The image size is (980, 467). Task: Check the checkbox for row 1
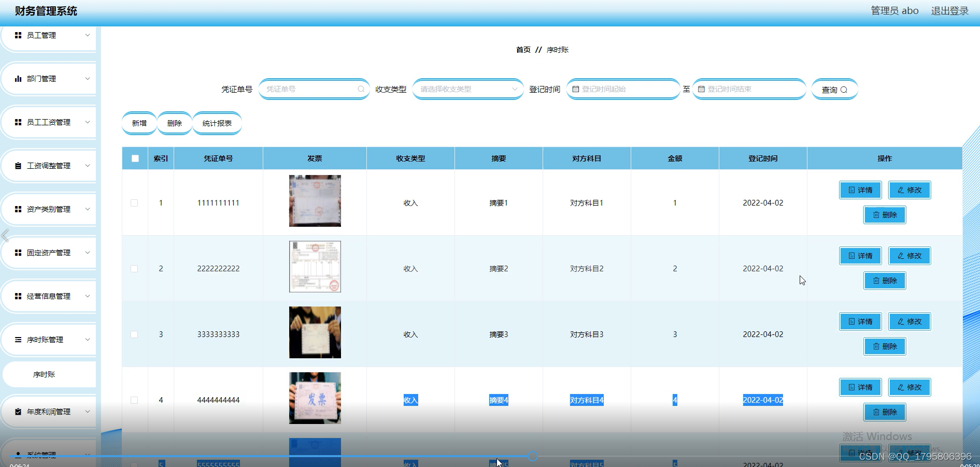(x=134, y=203)
